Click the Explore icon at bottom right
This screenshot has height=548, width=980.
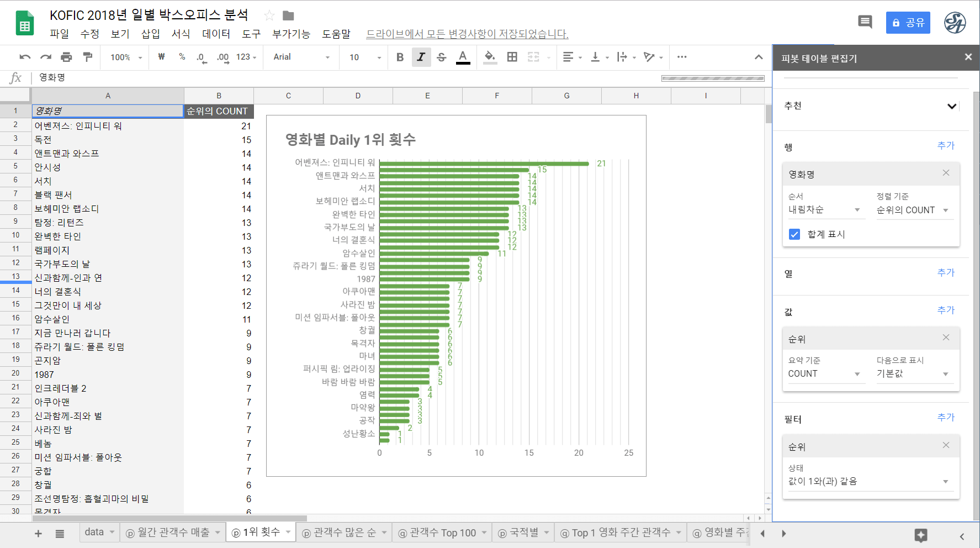click(x=920, y=534)
